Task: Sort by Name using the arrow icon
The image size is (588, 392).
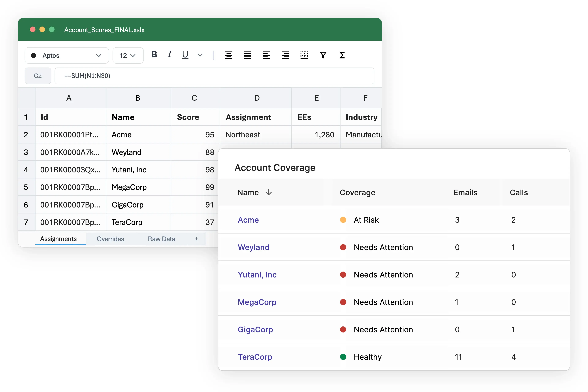Action: coord(268,192)
